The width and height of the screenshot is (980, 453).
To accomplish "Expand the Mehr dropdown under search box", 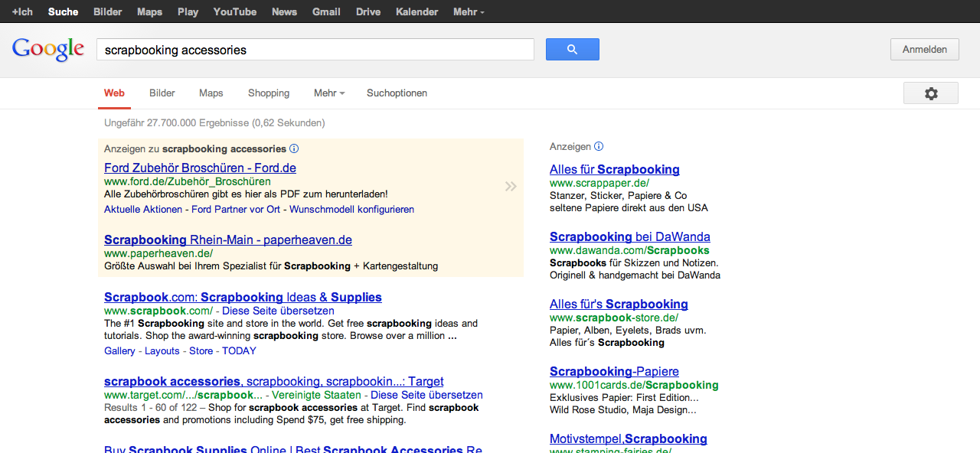I will coord(328,93).
